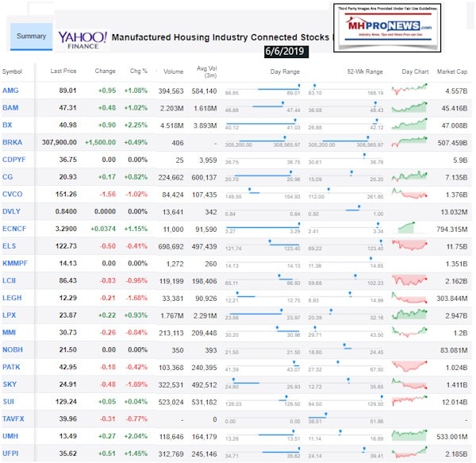
Task: Open the CVCO ticker link
Action: [13, 194]
